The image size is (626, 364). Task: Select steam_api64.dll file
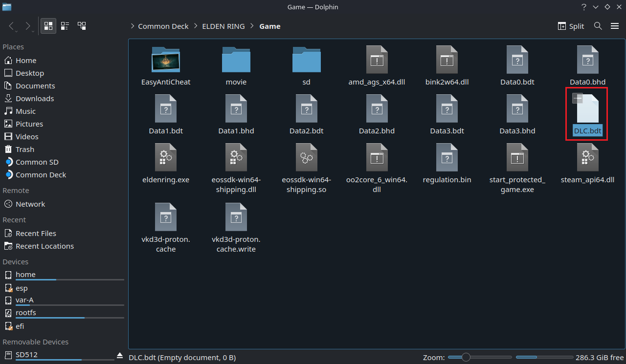[x=588, y=164]
